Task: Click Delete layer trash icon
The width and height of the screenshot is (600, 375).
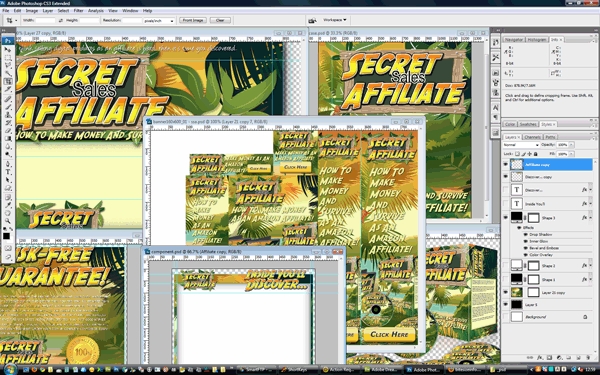Action: [x=588, y=357]
